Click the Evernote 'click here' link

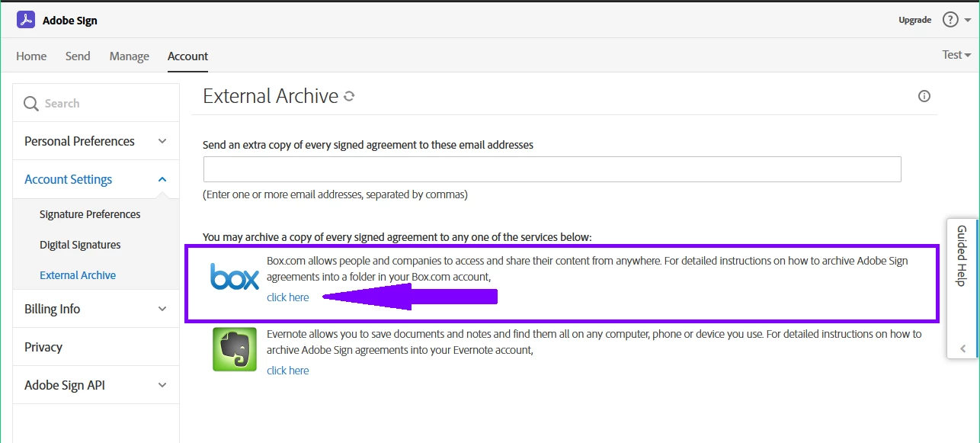pos(288,371)
